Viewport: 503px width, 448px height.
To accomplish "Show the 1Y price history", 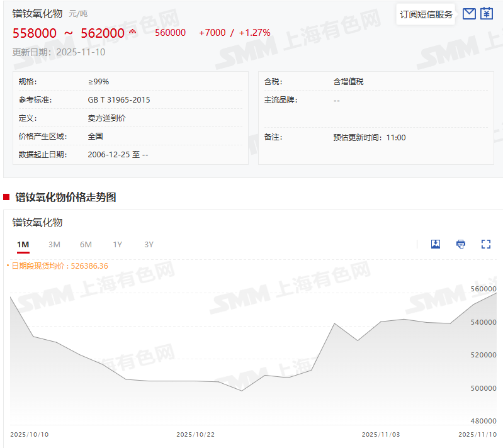I will (x=117, y=245).
